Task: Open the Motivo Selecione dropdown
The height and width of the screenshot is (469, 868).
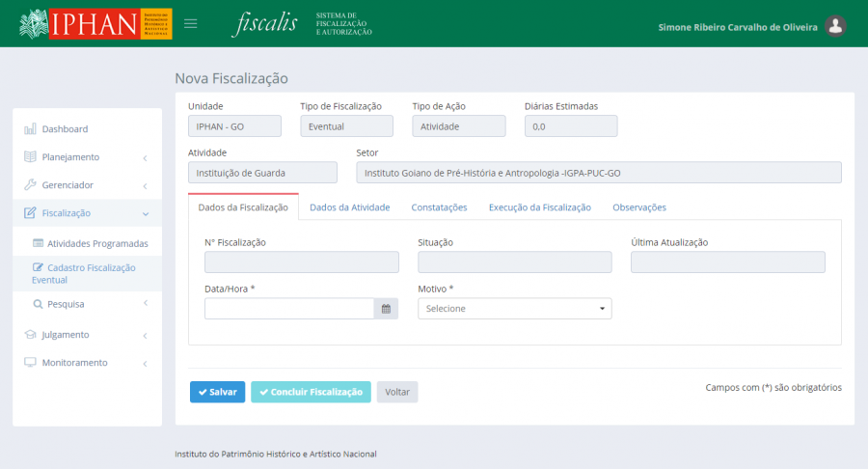Action: (x=514, y=309)
